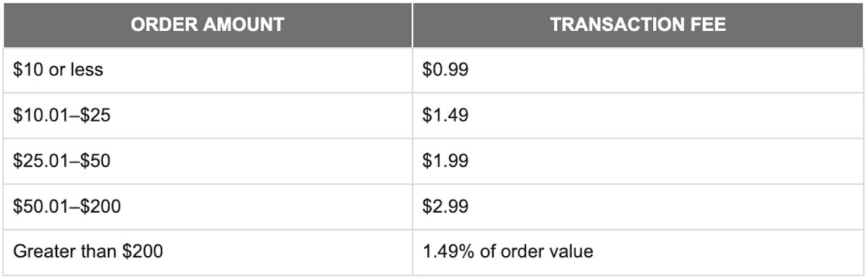
Task: Click the ORDER AMOUNT column header
Action: tap(208, 25)
